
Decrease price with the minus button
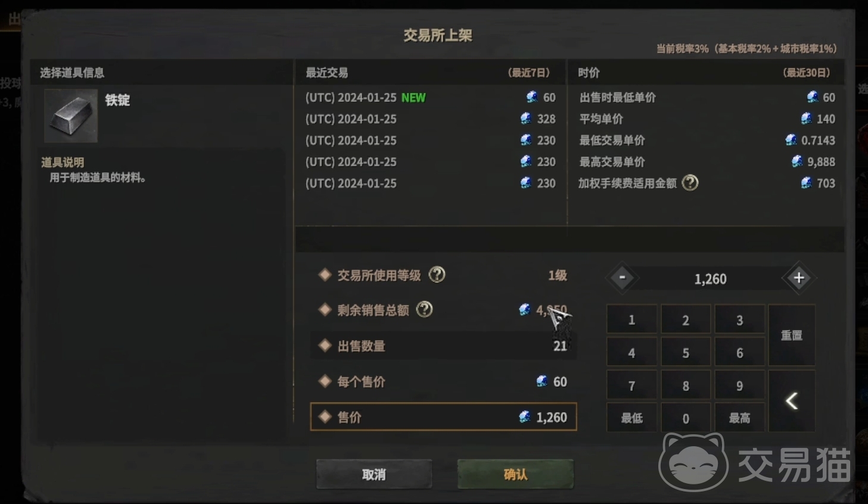[622, 278]
